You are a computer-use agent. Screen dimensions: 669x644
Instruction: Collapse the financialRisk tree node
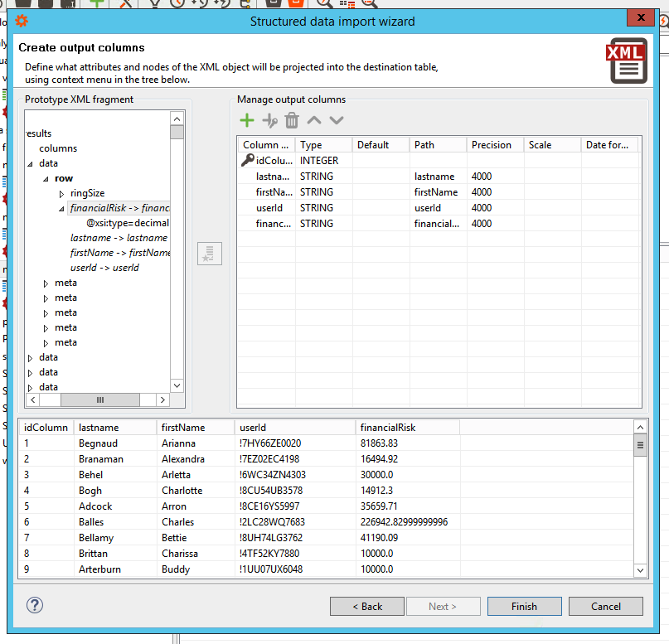click(61, 209)
